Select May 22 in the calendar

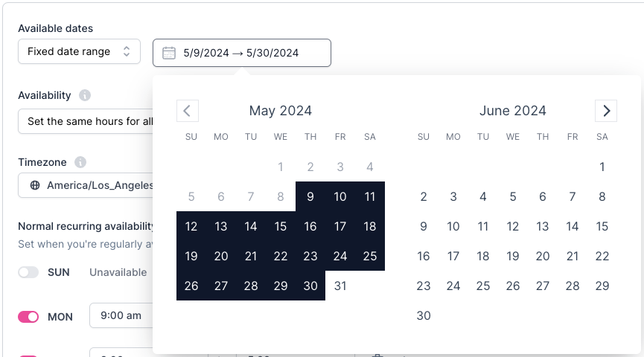tap(281, 256)
